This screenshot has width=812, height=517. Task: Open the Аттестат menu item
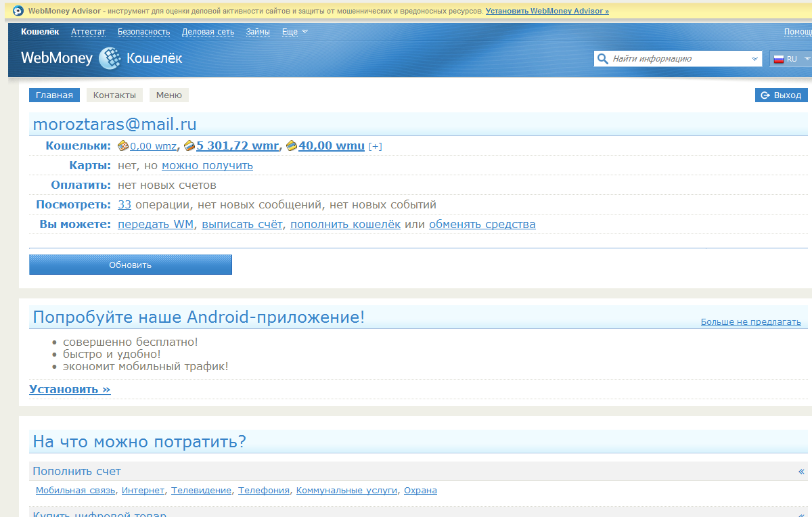pyautogui.click(x=88, y=32)
